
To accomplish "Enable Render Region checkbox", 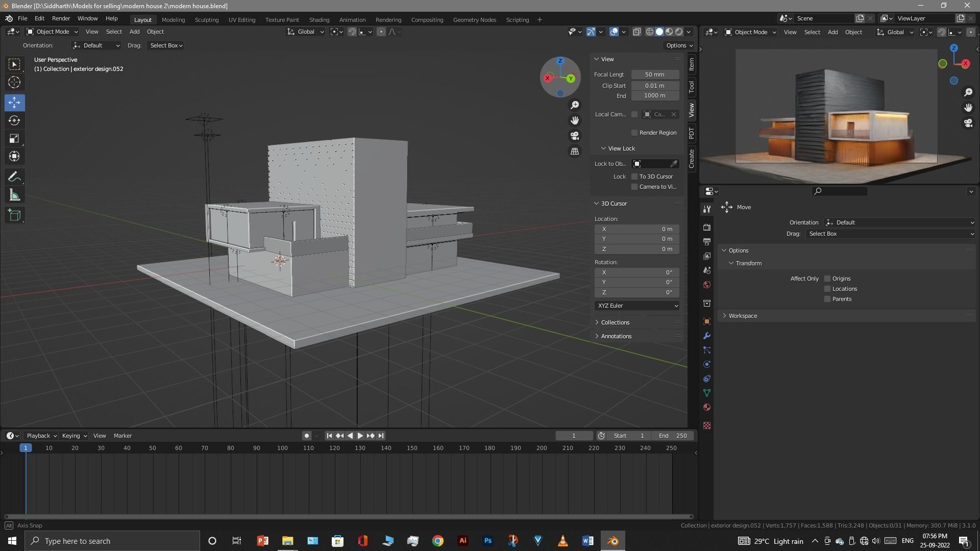I will pyautogui.click(x=634, y=133).
